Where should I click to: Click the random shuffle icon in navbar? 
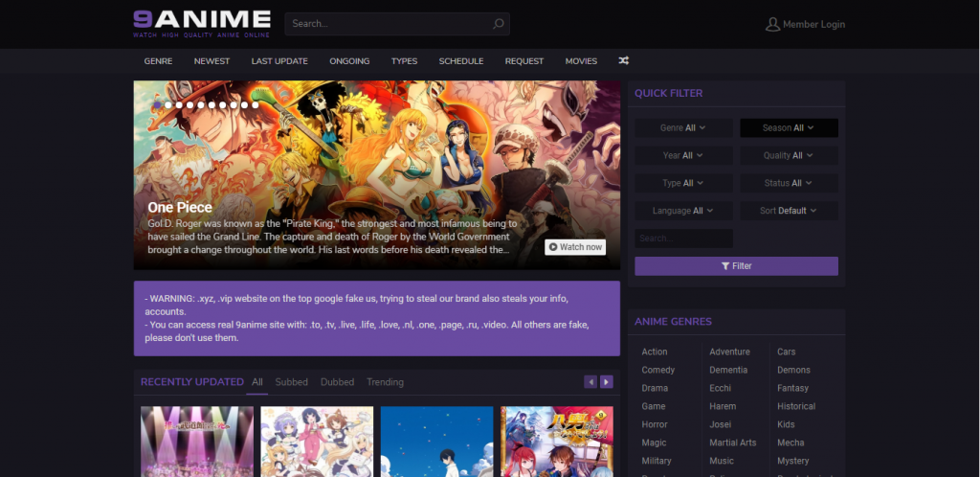(623, 61)
